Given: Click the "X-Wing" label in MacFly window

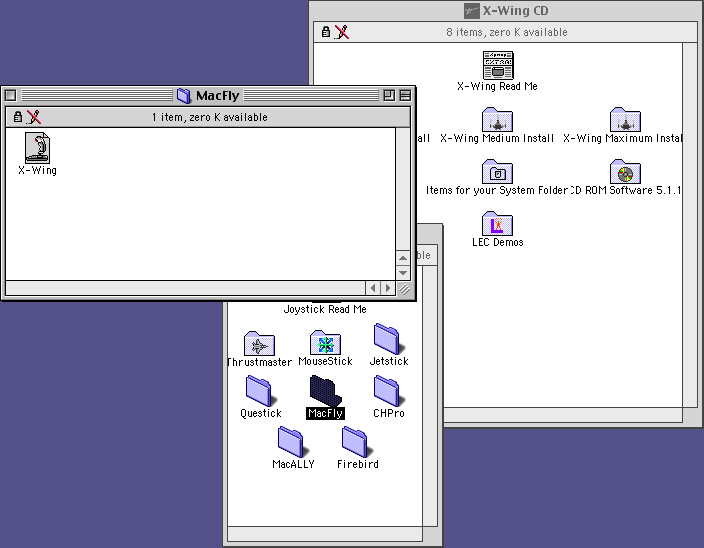Looking at the screenshot, I should click(37, 171).
